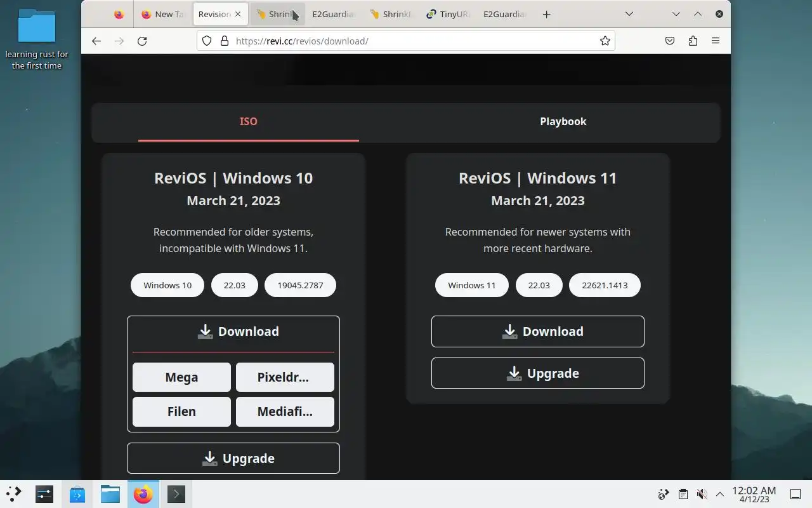The width and height of the screenshot is (812, 508).
Task: Open the updates tray icon
Action: click(x=664, y=494)
